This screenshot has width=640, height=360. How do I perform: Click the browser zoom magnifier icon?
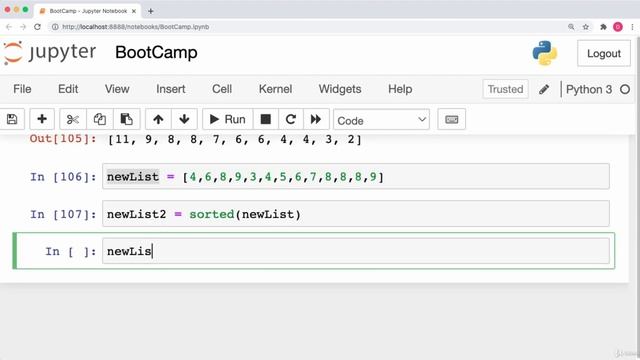pyautogui.click(x=571, y=27)
